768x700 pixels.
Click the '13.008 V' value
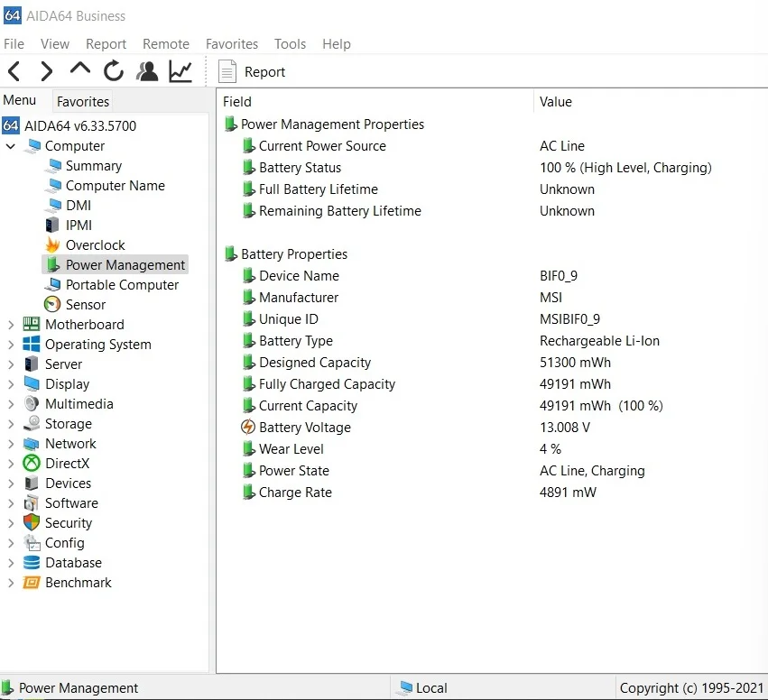(x=565, y=428)
